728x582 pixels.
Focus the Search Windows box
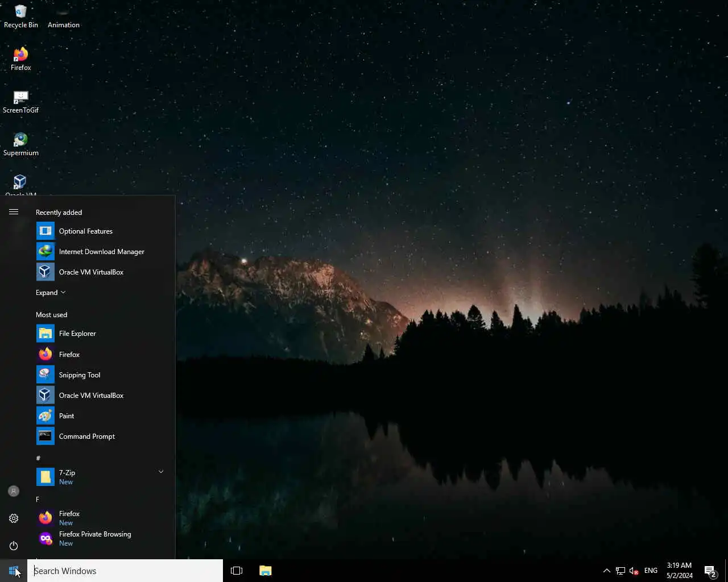(125, 571)
